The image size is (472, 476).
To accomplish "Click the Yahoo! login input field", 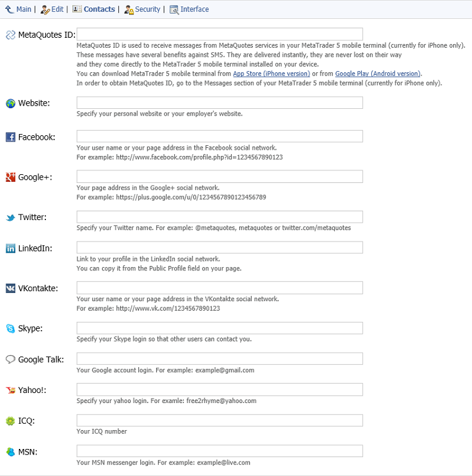I will (x=220, y=389).
